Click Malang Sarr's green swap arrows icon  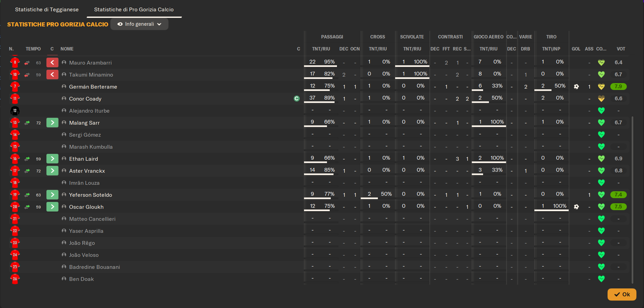(x=27, y=123)
